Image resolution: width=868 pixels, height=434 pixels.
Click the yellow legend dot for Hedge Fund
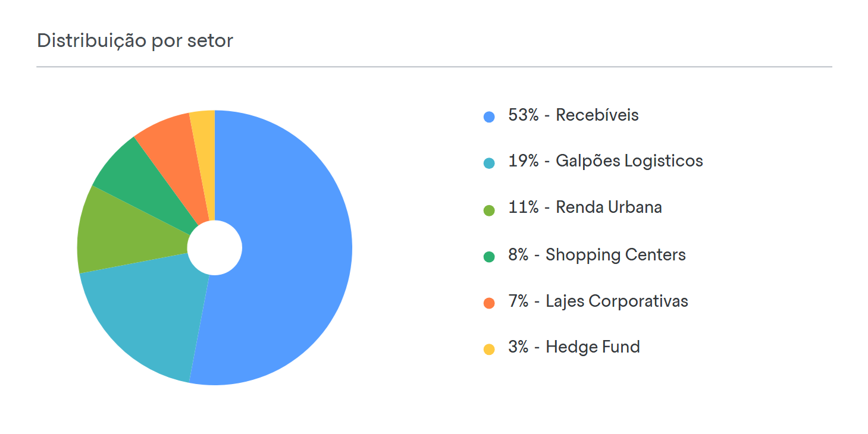[x=489, y=350]
